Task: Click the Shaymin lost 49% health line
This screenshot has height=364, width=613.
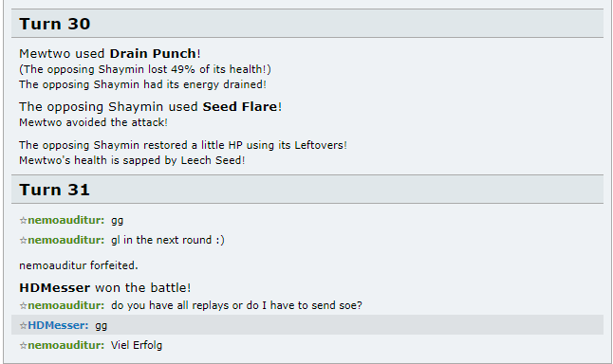Action: point(145,69)
